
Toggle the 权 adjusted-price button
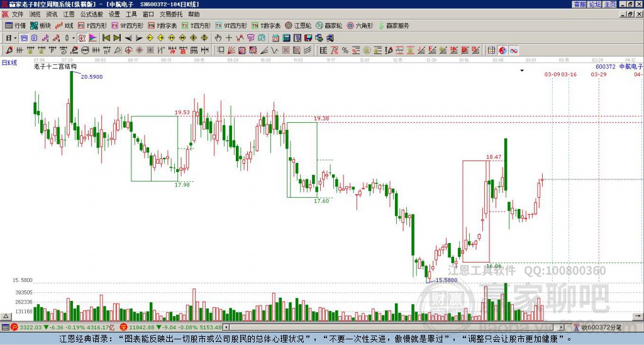(82, 38)
